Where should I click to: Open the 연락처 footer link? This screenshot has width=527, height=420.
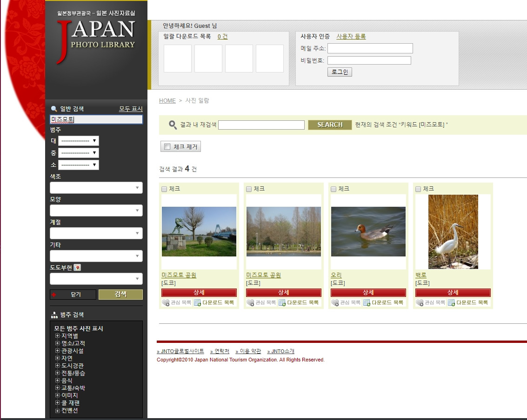(x=220, y=351)
